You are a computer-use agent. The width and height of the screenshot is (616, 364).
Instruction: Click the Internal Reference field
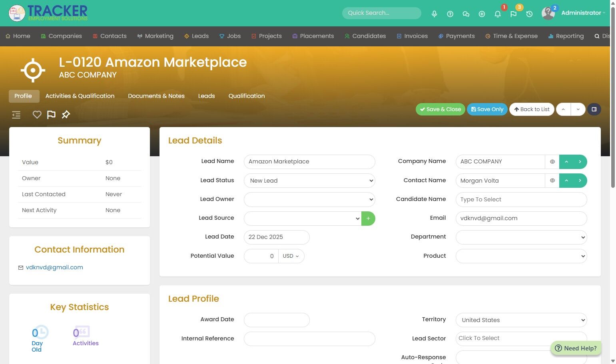click(309, 339)
